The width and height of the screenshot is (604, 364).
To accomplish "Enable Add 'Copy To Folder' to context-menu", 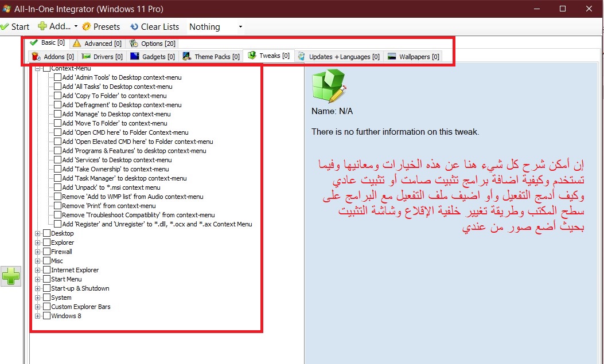I will (58, 96).
